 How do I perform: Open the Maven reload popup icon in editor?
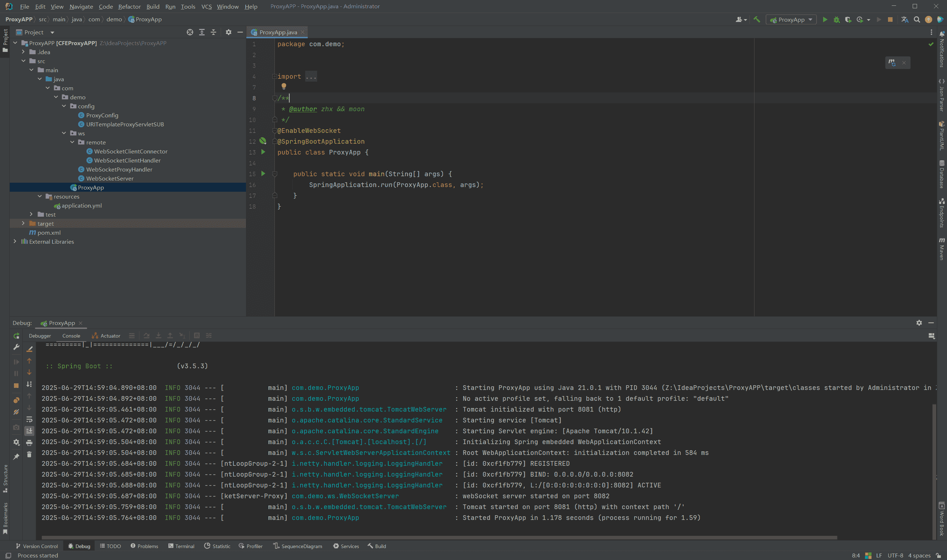point(892,62)
